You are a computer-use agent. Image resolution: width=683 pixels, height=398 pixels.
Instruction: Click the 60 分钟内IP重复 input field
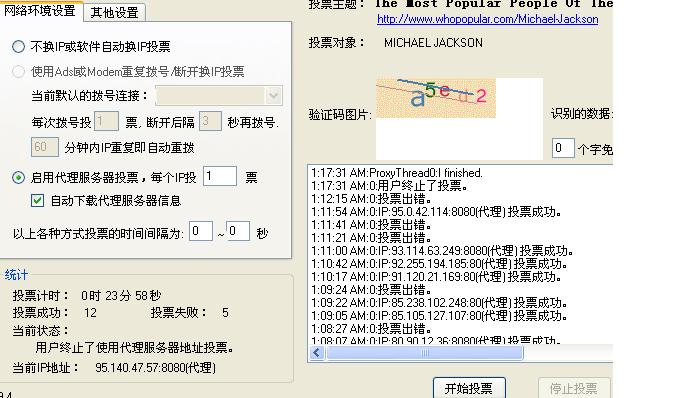(44, 147)
